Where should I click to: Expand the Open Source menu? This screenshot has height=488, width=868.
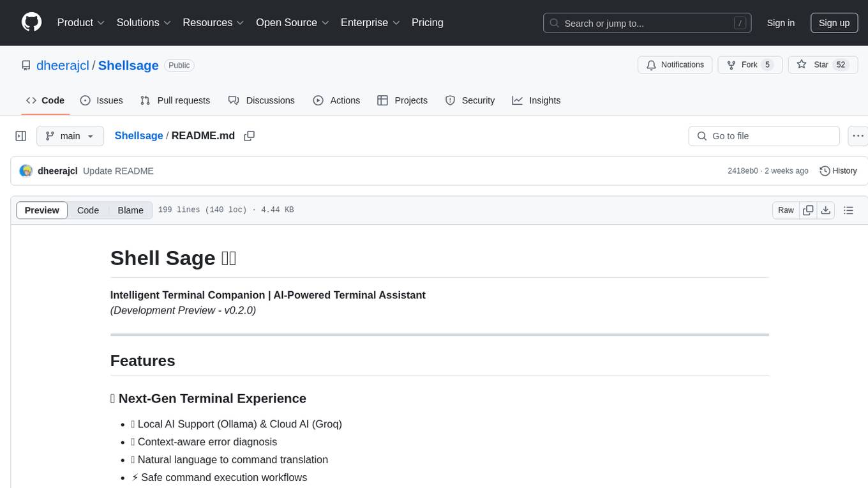pyautogui.click(x=292, y=22)
